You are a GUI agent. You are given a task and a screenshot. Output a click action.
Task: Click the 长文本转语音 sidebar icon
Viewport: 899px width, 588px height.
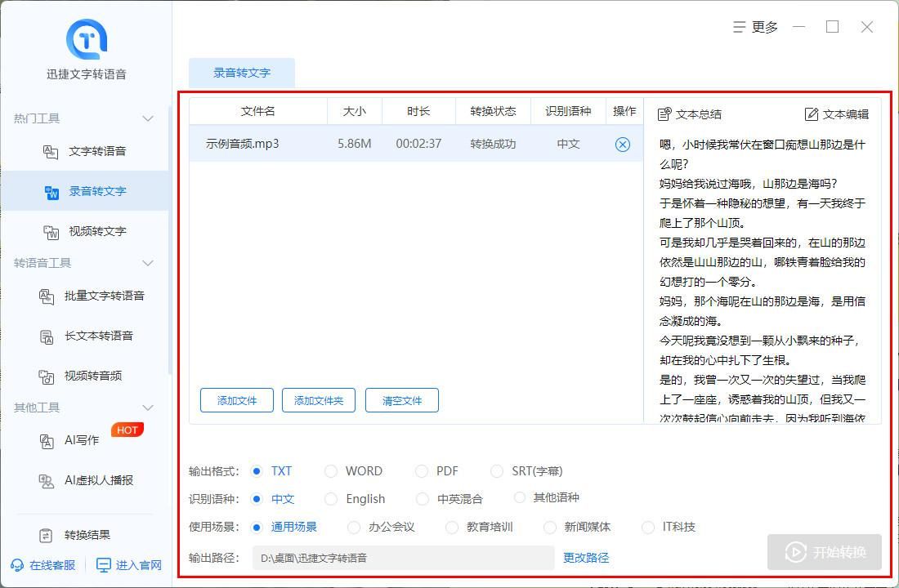(x=47, y=337)
